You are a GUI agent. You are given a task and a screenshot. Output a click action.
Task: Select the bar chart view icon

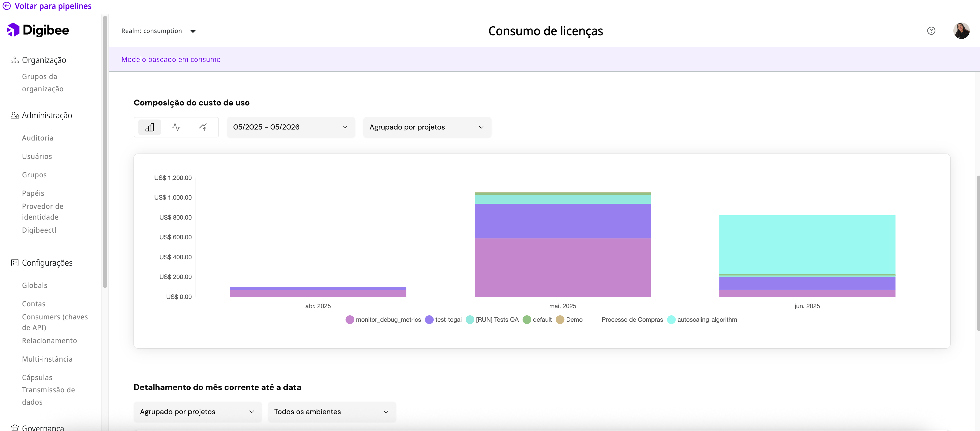[149, 127]
